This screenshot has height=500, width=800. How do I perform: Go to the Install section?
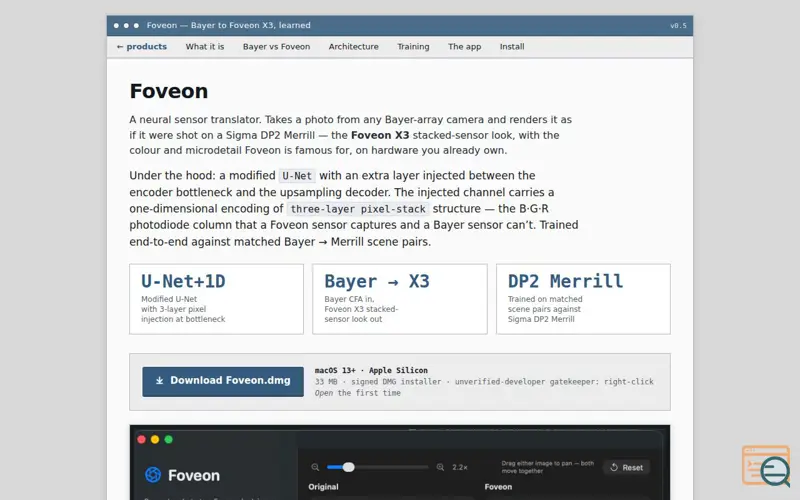click(x=512, y=46)
